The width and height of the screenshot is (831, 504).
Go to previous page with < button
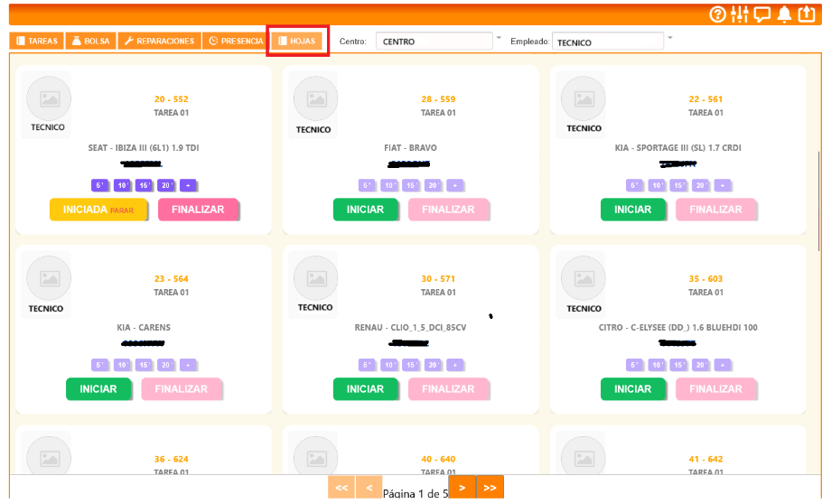[x=369, y=488]
